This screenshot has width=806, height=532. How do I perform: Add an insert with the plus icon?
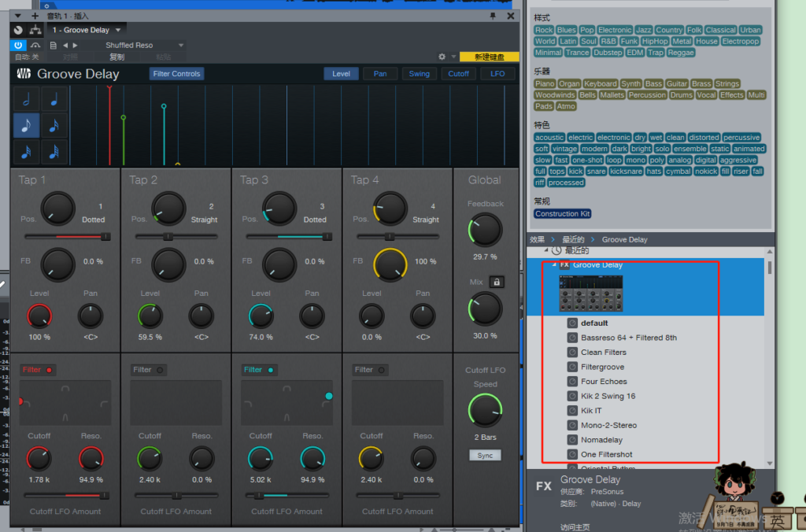pyautogui.click(x=35, y=16)
